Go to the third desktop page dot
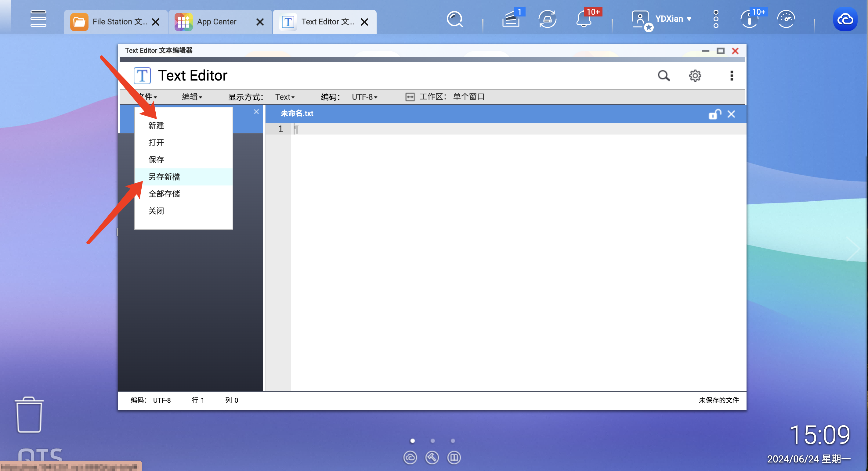 [x=453, y=441]
